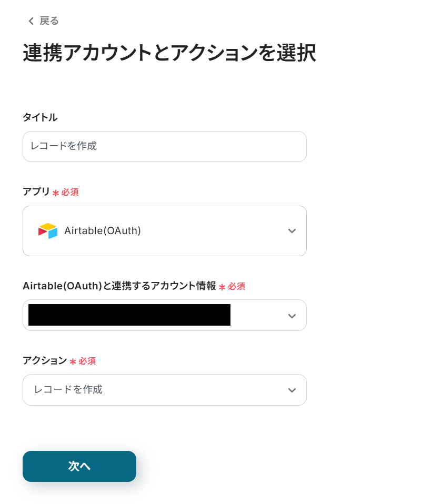This screenshot has height=504, width=422.
Task: Click the 必須 marker beside アカウント情報
Action: [236, 287]
